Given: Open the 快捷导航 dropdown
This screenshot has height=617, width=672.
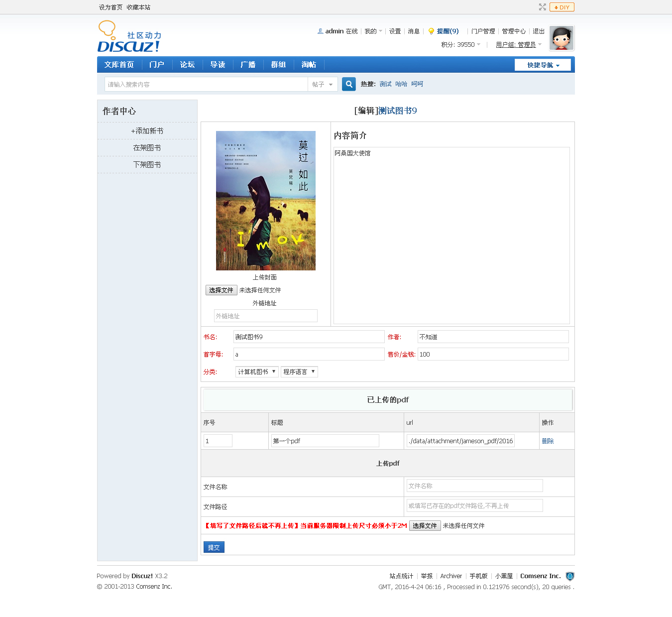Looking at the screenshot, I should point(543,65).
